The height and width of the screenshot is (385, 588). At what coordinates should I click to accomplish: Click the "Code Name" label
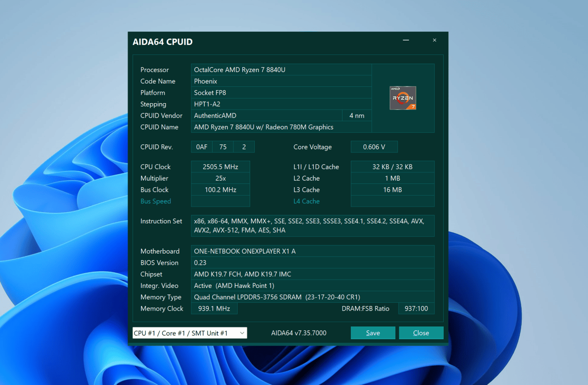[x=158, y=81]
